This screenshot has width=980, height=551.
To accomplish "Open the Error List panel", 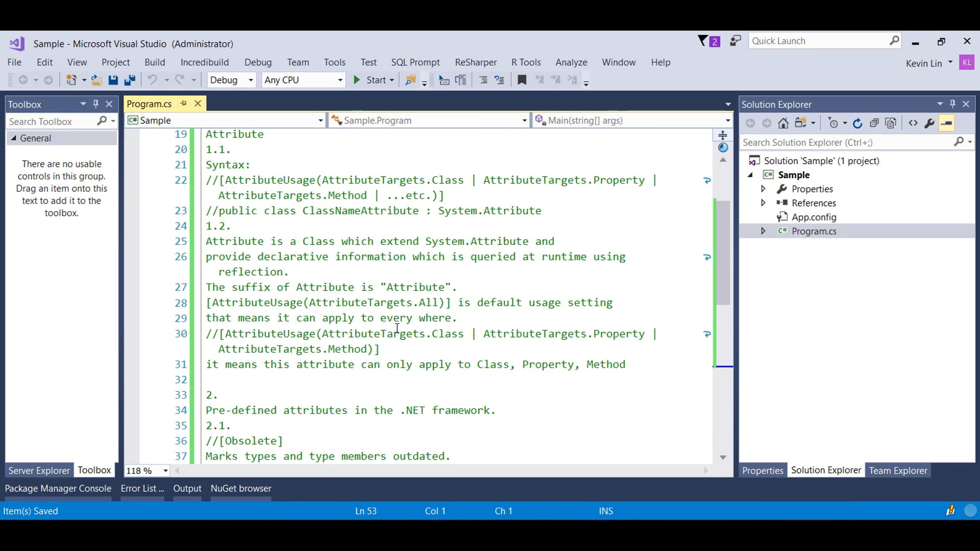I will pos(142,488).
